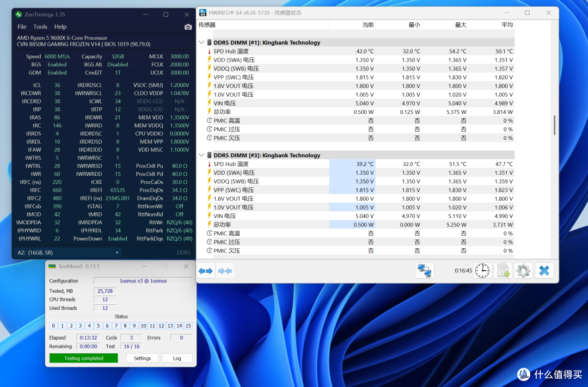Click lightning icon beside DIMM #1 VDD (SWA)
This screenshot has width=588, height=387.
point(209,60)
